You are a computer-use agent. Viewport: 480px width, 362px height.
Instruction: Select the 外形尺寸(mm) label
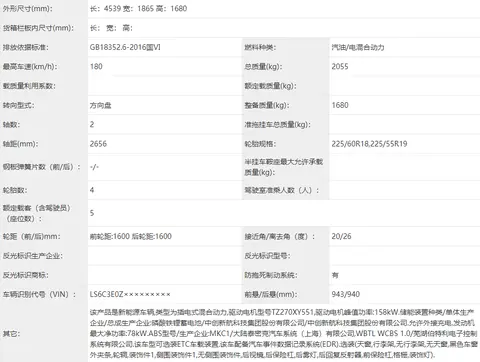click(x=28, y=9)
